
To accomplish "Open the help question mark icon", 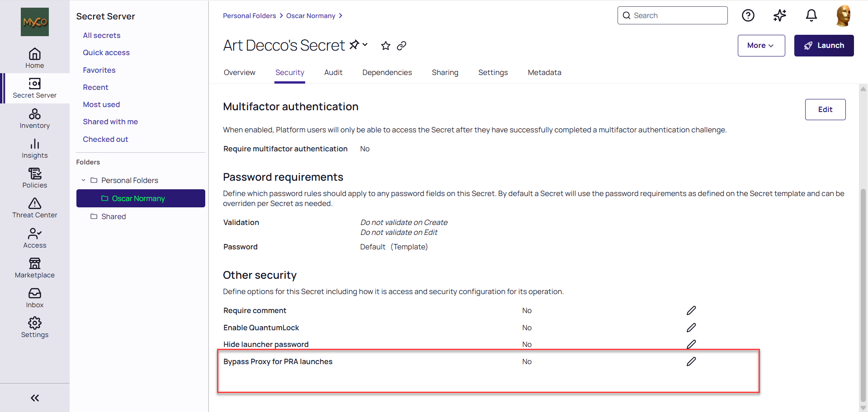I will 748,16.
